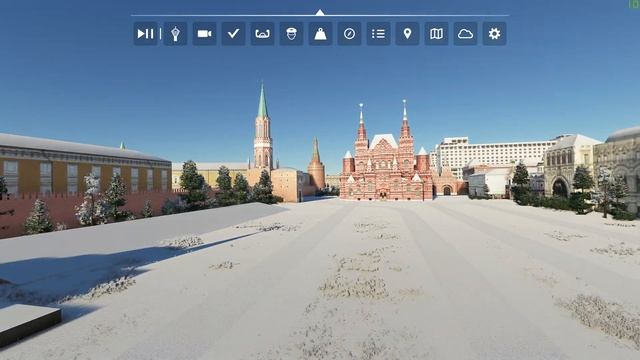Open the Navlog compass icon
Screen dimensions: 640x360
tap(349, 33)
